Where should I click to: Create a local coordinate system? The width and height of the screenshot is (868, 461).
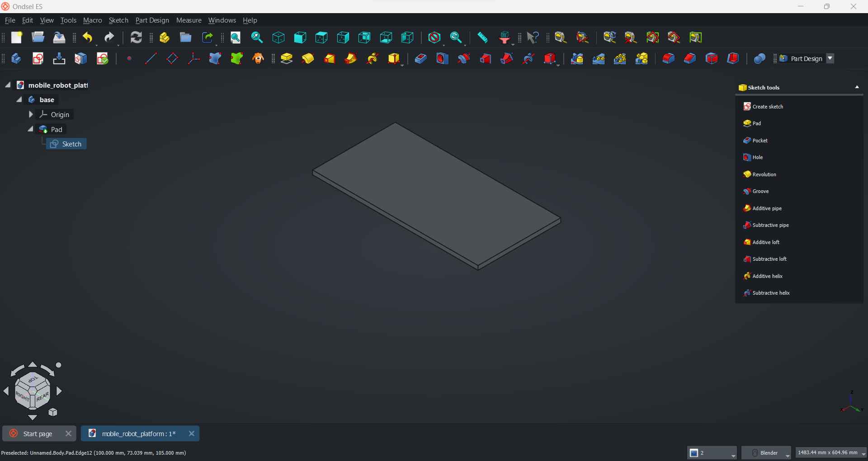[x=193, y=58]
